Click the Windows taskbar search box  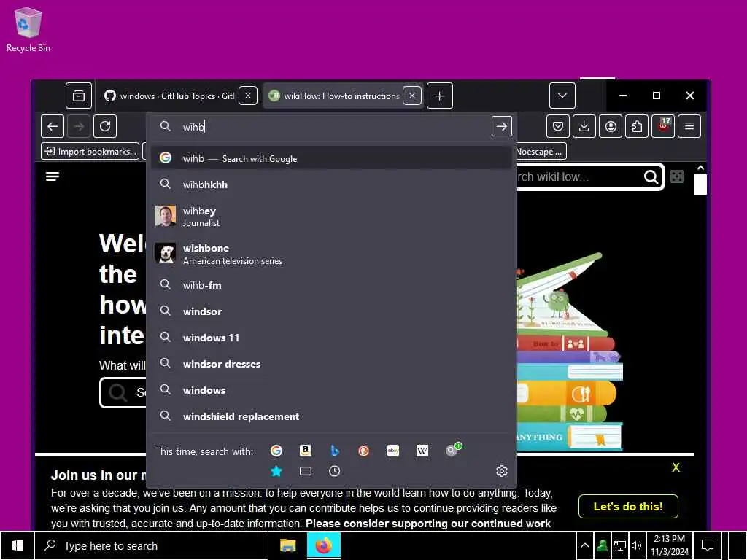[x=151, y=545]
